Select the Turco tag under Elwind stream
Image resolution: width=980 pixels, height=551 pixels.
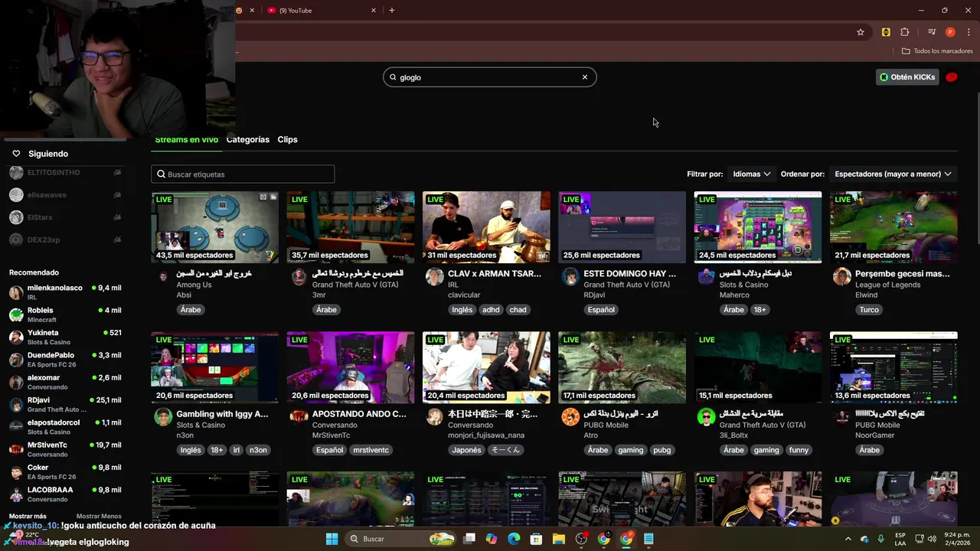point(869,310)
